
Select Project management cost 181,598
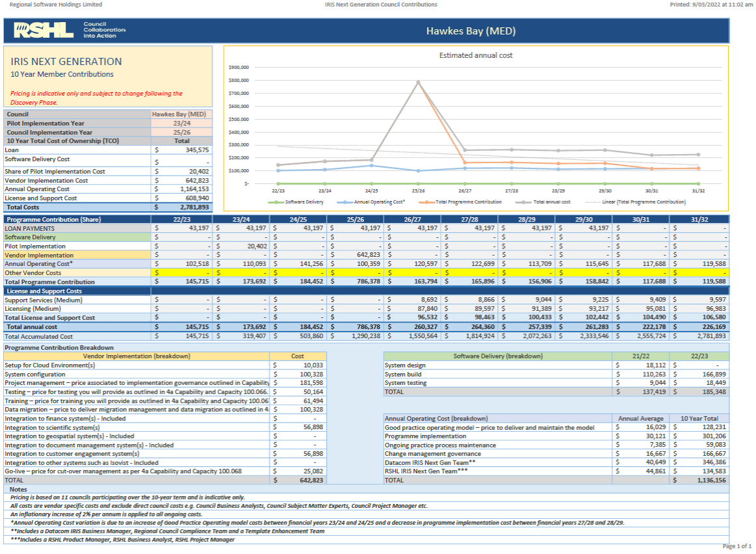[x=311, y=383]
